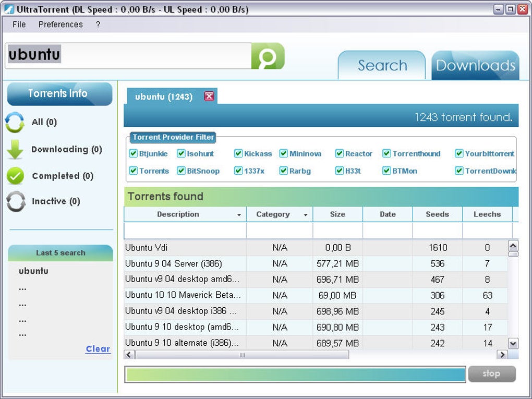Show Inactive (0) torrents
532x399 pixels.
coord(56,201)
